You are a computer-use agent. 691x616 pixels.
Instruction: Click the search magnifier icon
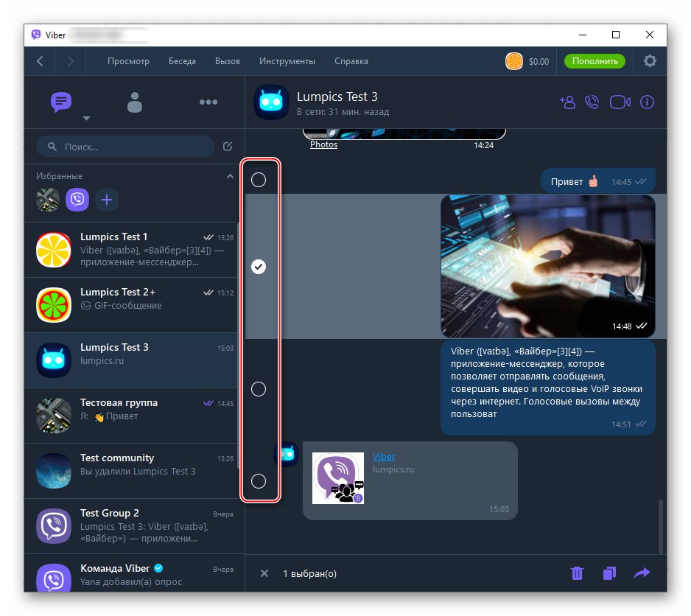(x=52, y=147)
